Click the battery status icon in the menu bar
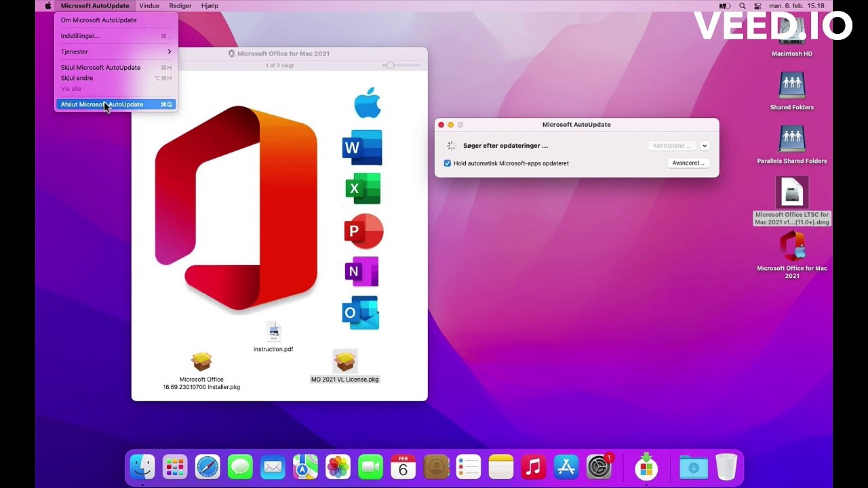Image resolution: width=868 pixels, height=488 pixels. coord(724,6)
